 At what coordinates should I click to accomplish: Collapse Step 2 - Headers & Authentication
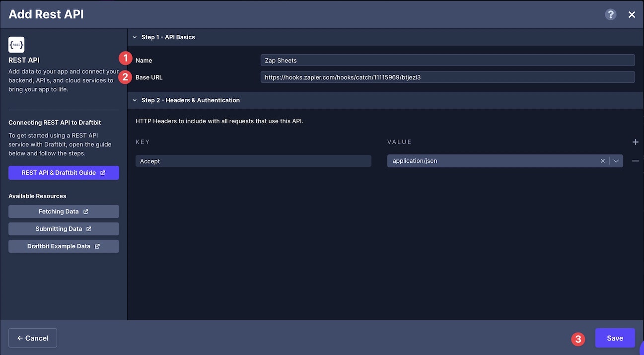coord(134,100)
